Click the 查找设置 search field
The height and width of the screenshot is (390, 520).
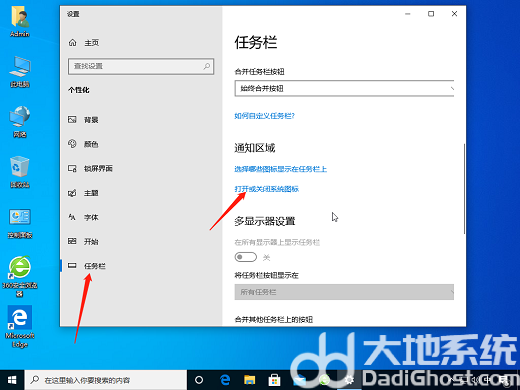click(141, 66)
